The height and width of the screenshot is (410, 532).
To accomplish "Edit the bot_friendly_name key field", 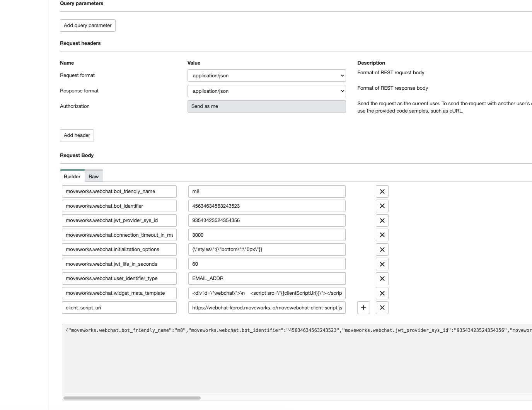I will 119,191.
